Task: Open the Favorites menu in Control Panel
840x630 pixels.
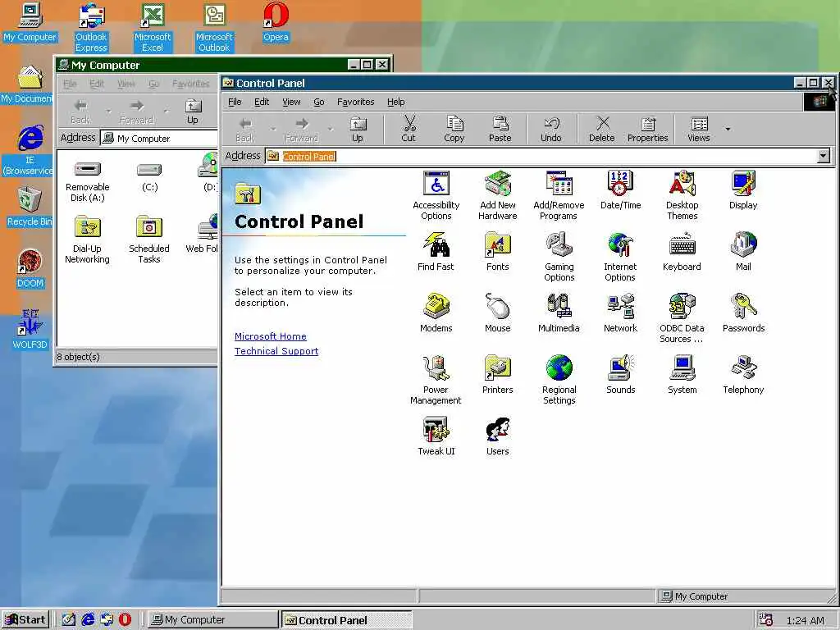Action: point(356,102)
